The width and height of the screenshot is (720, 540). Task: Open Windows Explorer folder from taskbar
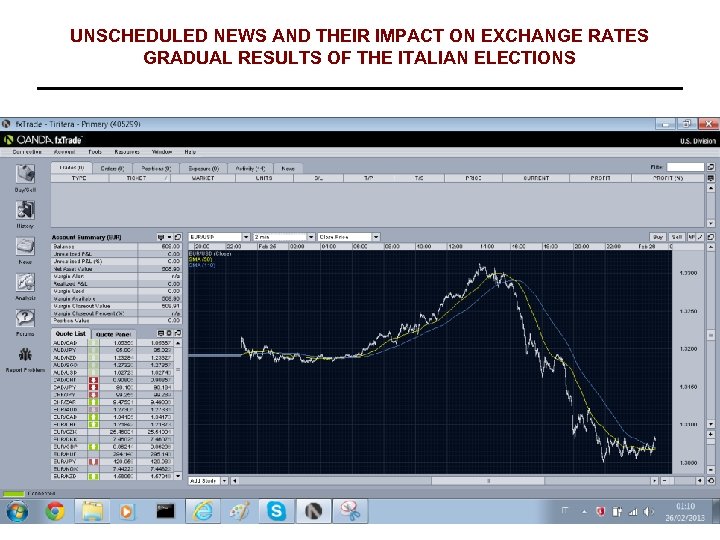tap(92, 511)
